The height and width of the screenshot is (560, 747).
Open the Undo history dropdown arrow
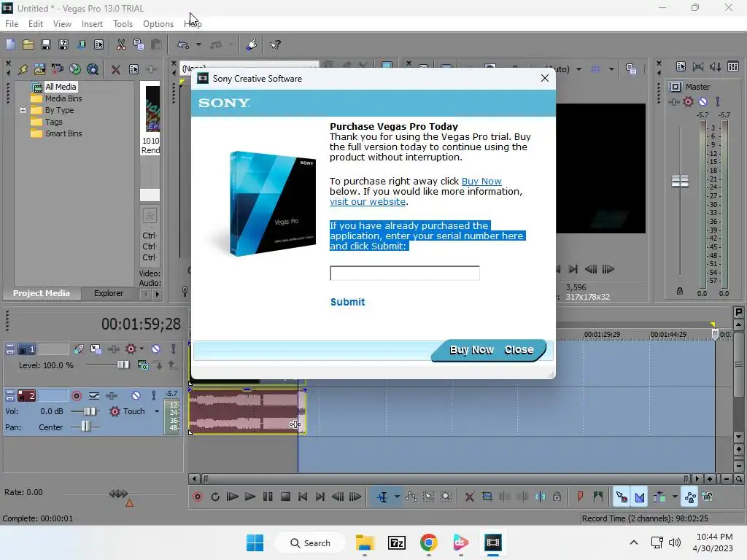[198, 44]
